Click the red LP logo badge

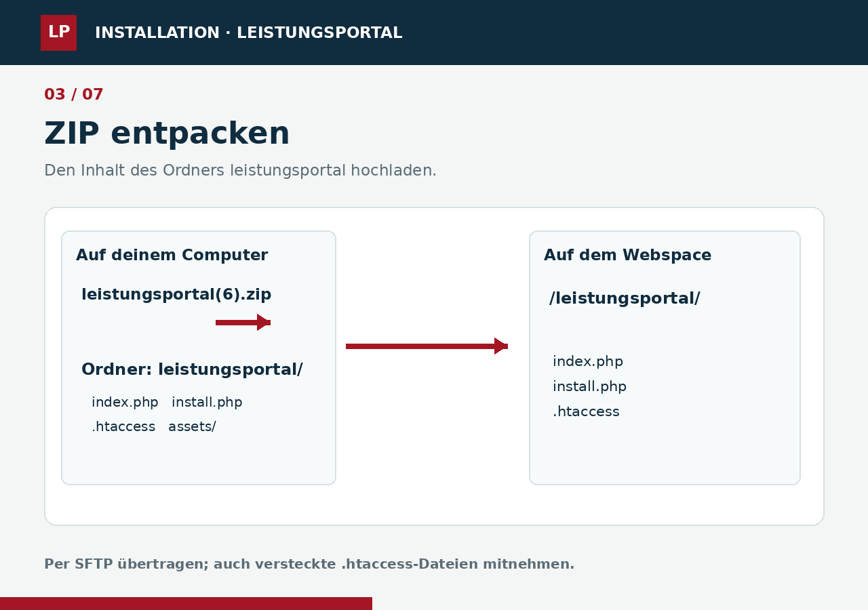coord(58,33)
